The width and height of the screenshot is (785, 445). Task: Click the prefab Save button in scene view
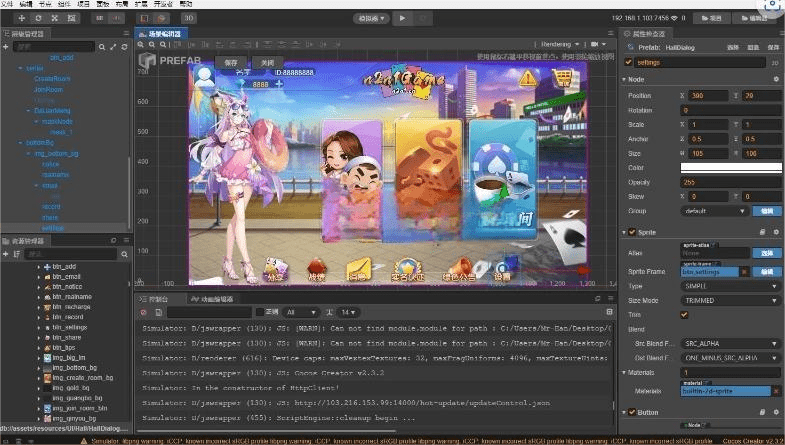(x=231, y=63)
